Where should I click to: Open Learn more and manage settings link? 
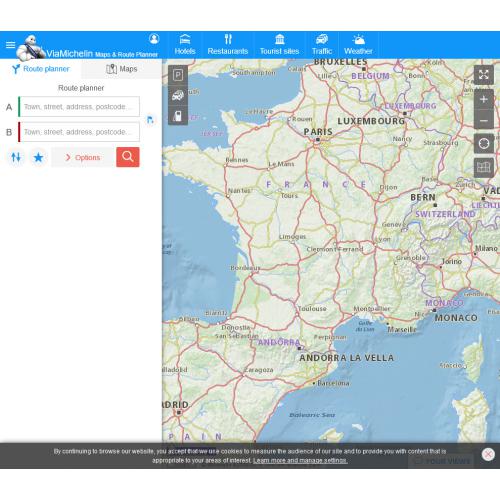(x=300, y=460)
